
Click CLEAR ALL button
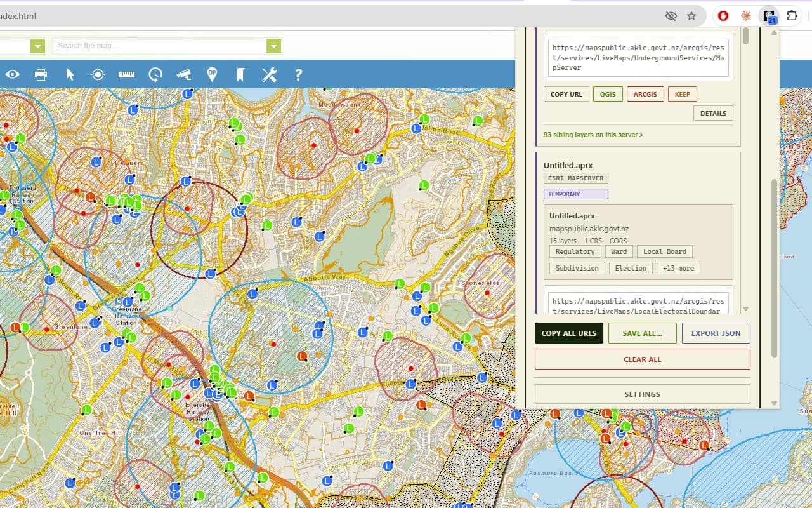point(643,359)
